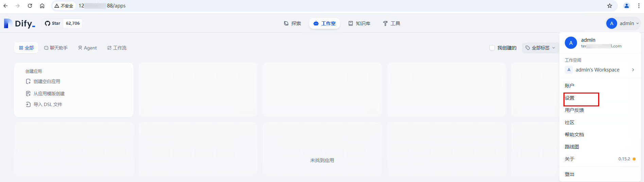Image resolution: width=644 pixels, height=182 pixels.
Task: Open 关于 version 0.15.2 entry
Action: point(600,159)
